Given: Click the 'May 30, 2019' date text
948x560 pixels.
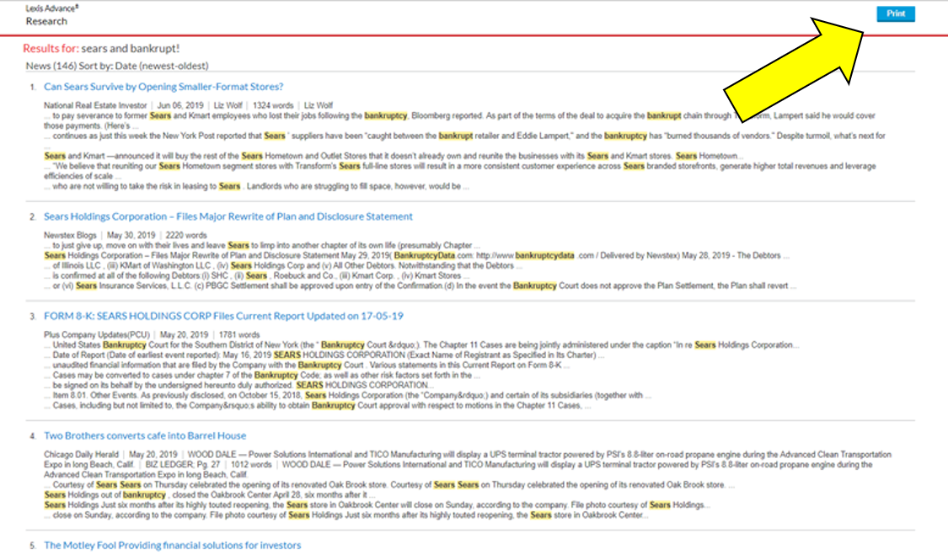Looking at the screenshot, I should [x=131, y=235].
